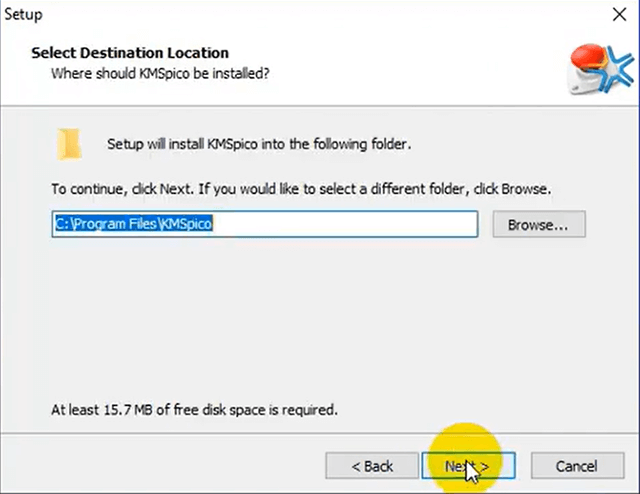Click the yellow folder icon

(x=70, y=143)
